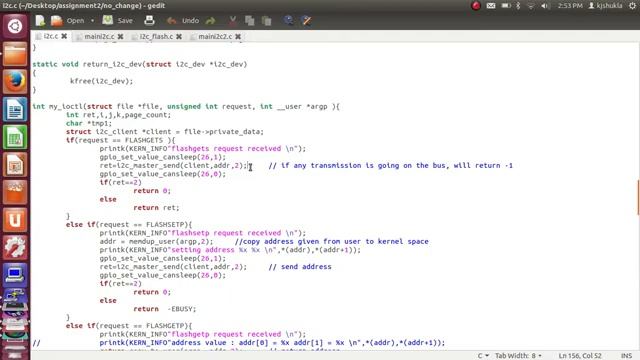
Task: Open the clock showing 2:53 PM
Action: click(x=570, y=6)
